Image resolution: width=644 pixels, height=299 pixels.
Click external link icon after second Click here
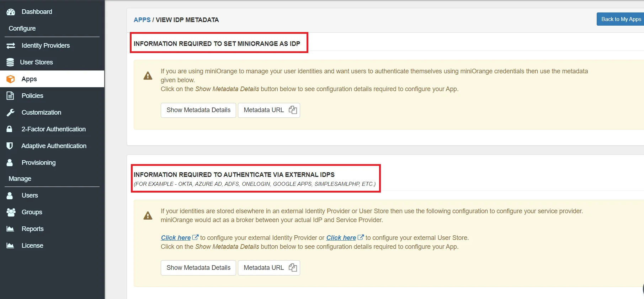[361, 237]
